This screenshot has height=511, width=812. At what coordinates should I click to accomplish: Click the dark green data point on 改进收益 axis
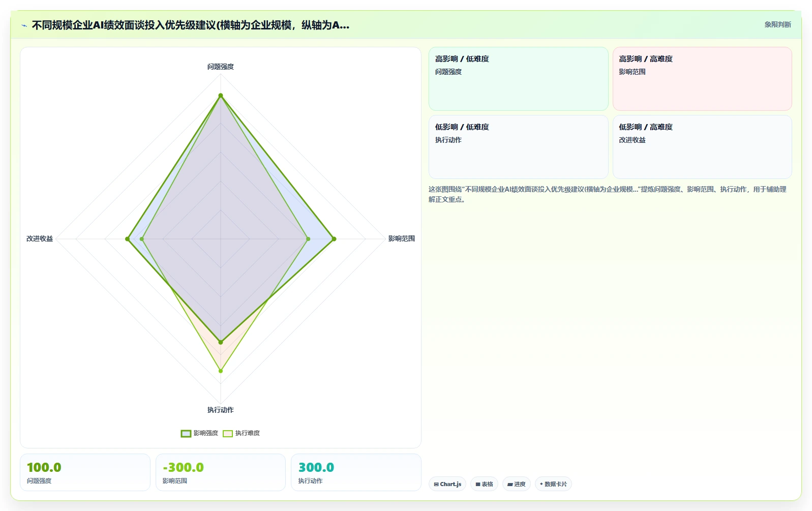pos(127,238)
